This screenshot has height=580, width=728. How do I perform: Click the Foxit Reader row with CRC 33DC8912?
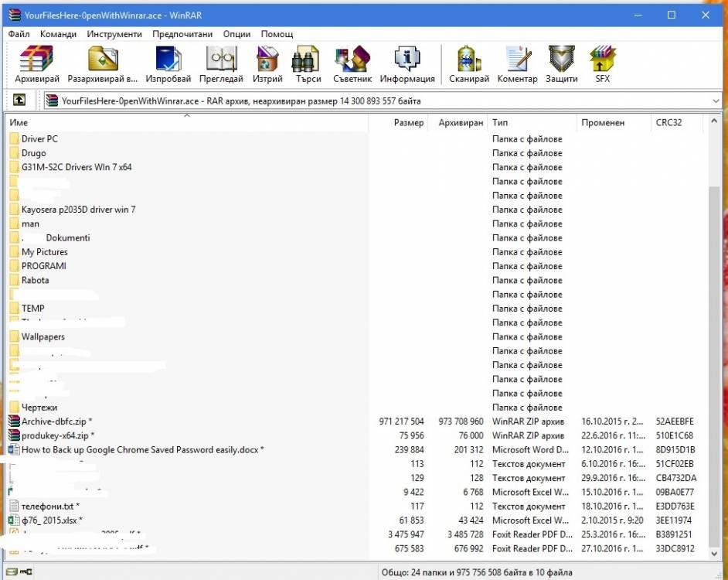click(x=358, y=548)
